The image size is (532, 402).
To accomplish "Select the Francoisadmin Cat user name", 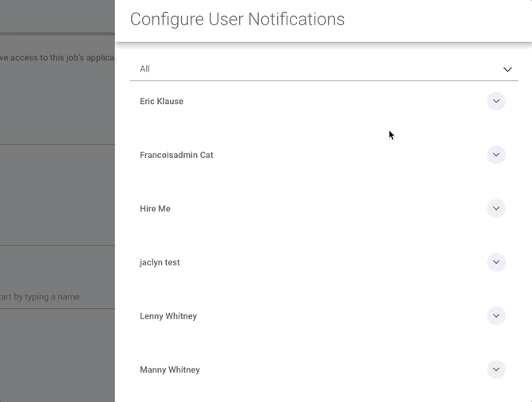I will click(176, 155).
